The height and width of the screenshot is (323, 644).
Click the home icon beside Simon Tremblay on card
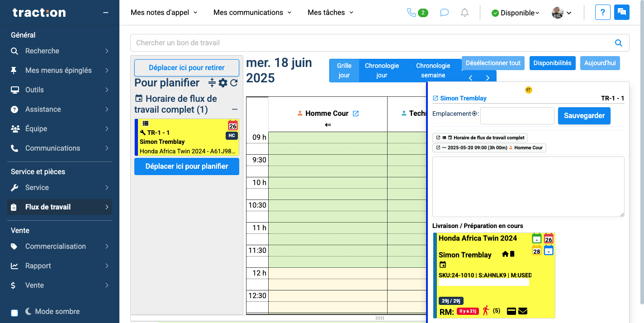tap(505, 254)
